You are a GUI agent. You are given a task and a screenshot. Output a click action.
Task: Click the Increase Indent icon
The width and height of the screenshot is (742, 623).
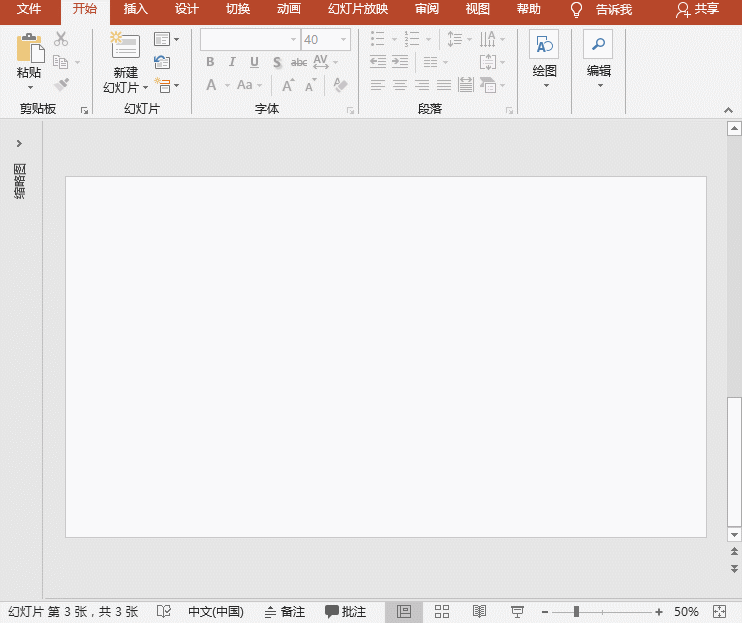pyautogui.click(x=400, y=62)
